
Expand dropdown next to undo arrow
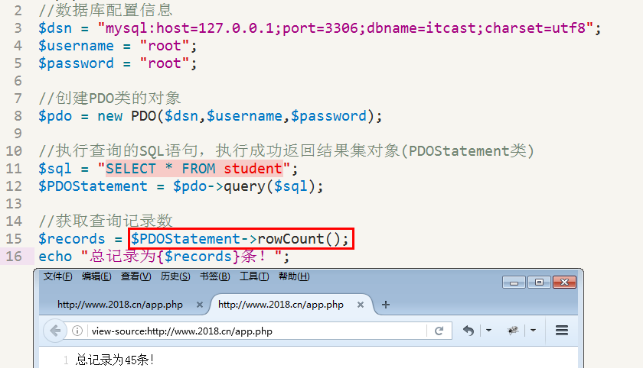tap(488, 330)
